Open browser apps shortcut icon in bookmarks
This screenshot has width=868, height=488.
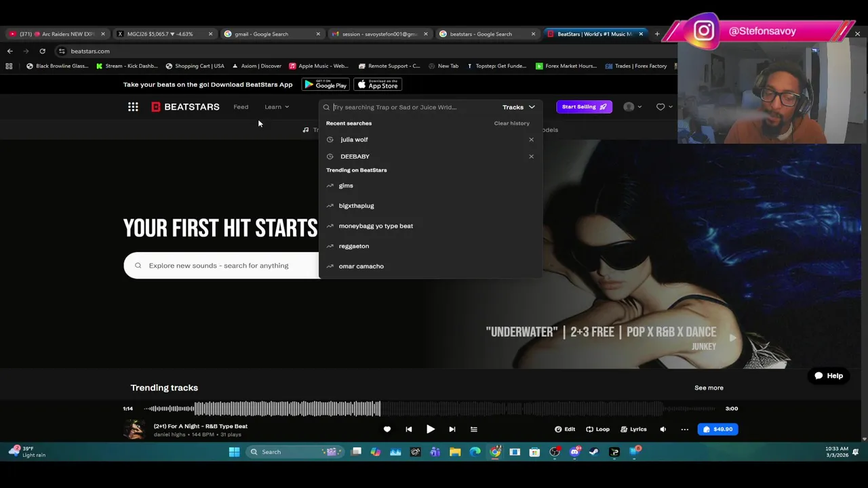9,66
